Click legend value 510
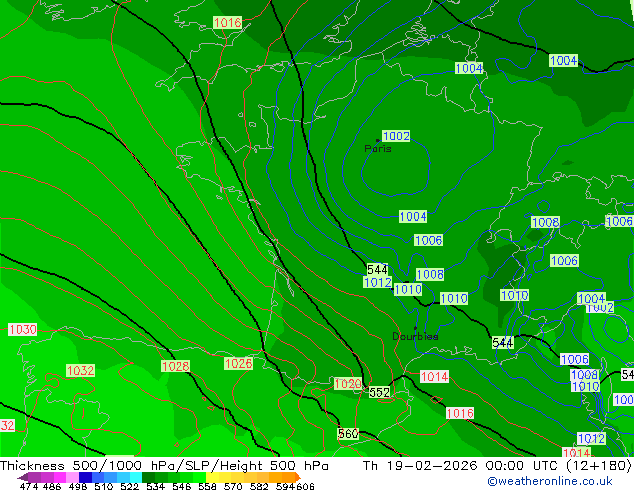 coord(103,486)
